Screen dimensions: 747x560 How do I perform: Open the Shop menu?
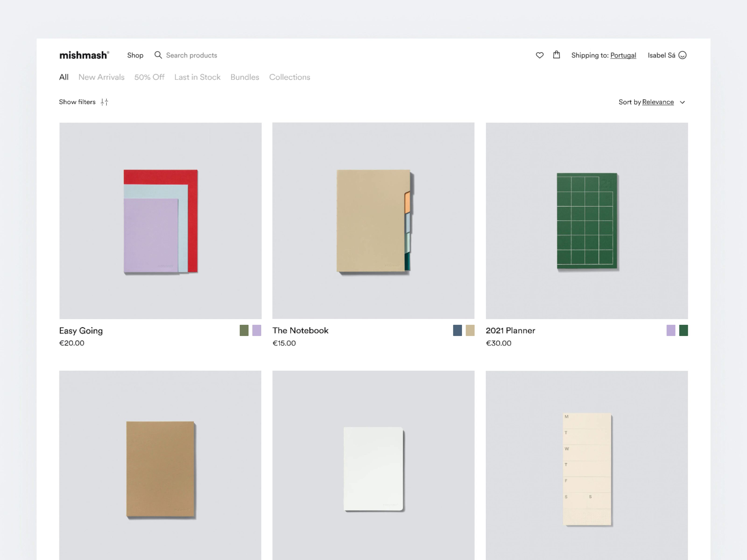click(x=135, y=55)
